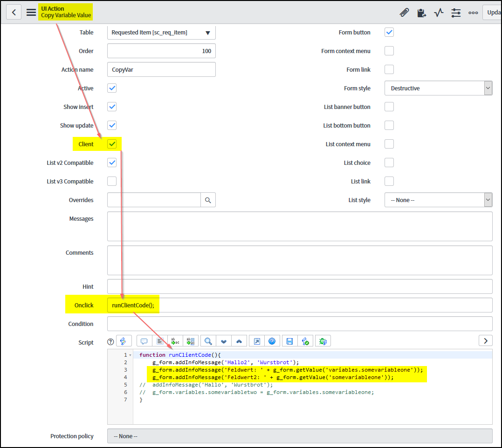Toggle full screen script editor icon

tap(257, 341)
